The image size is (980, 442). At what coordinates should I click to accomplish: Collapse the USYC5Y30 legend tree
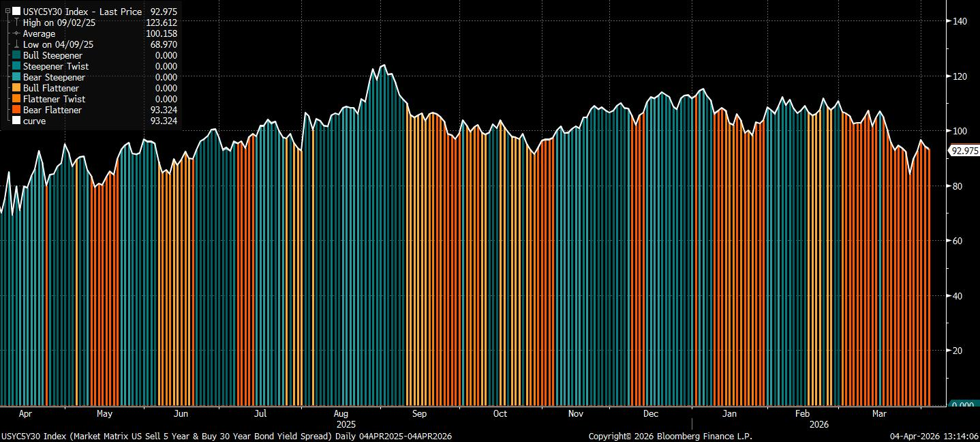pyautogui.click(x=7, y=12)
